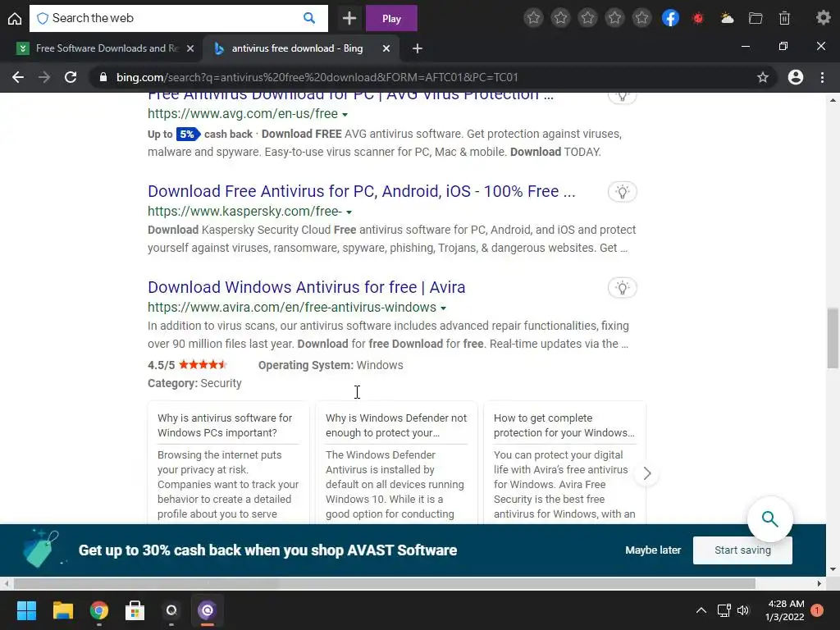Image resolution: width=840 pixels, height=630 pixels.
Task: Open How to get complete protection card
Action: [564, 463]
